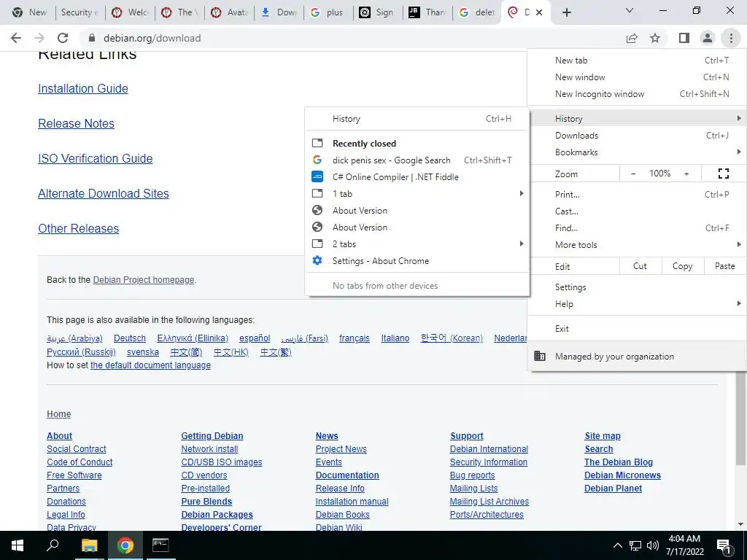Image resolution: width=747 pixels, height=560 pixels.
Task: Expand the More tools submenu
Action: pyautogui.click(x=637, y=245)
